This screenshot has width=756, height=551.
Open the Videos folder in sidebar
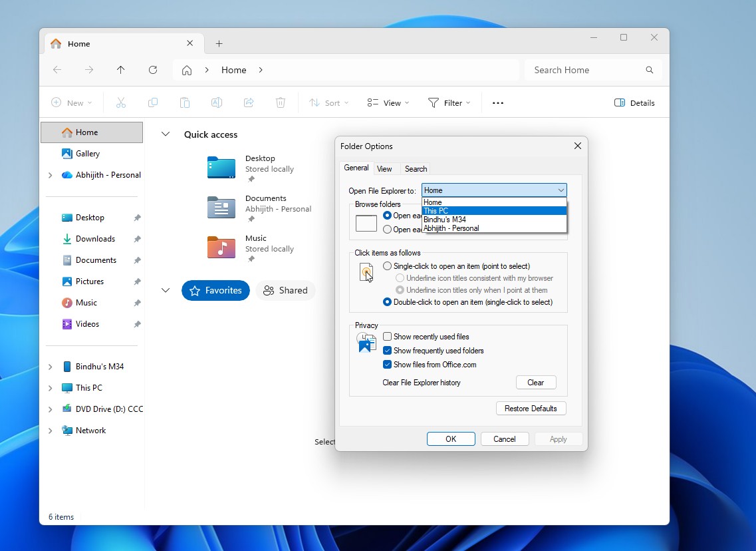[87, 324]
